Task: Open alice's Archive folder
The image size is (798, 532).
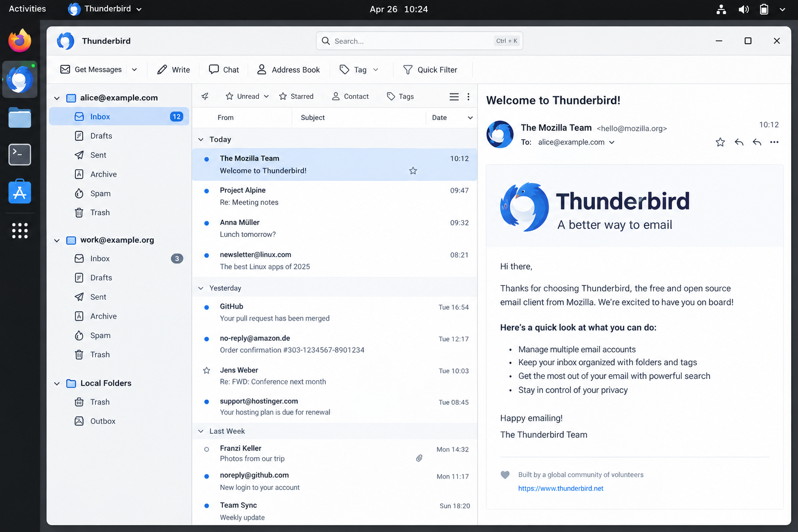Action: [119, 175]
